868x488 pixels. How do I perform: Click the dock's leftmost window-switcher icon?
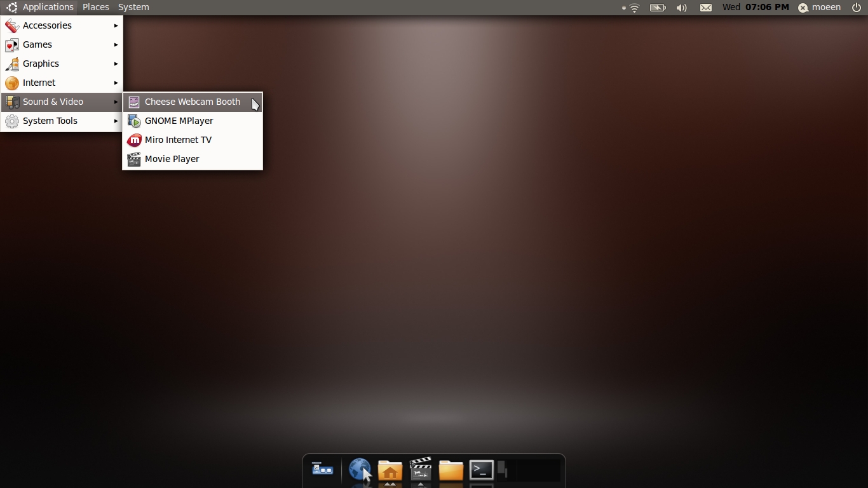pyautogui.click(x=323, y=470)
